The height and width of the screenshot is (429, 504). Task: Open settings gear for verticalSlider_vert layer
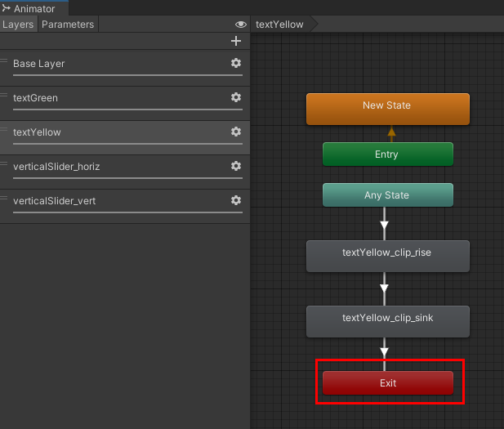(x=236, y=200)
